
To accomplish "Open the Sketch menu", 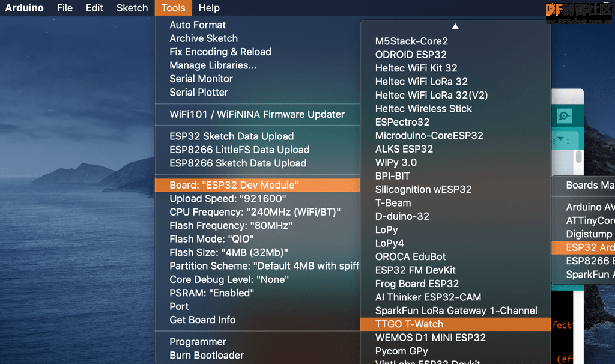I will point(132,8).
